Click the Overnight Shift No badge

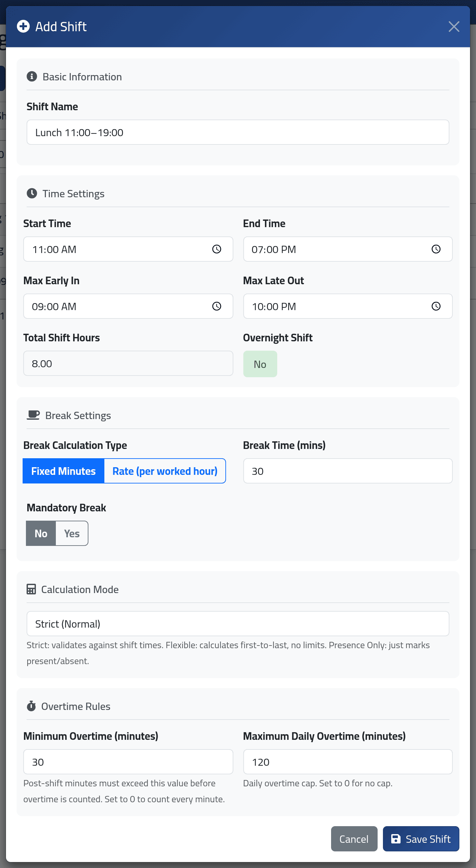[260, 364]
